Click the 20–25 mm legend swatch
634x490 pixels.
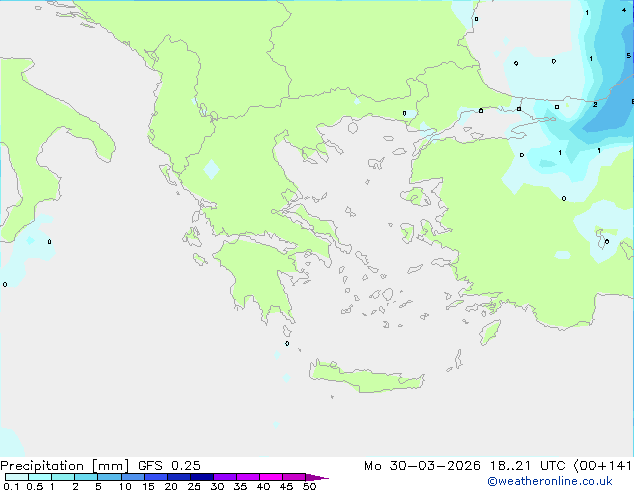(x=179, y=477)
